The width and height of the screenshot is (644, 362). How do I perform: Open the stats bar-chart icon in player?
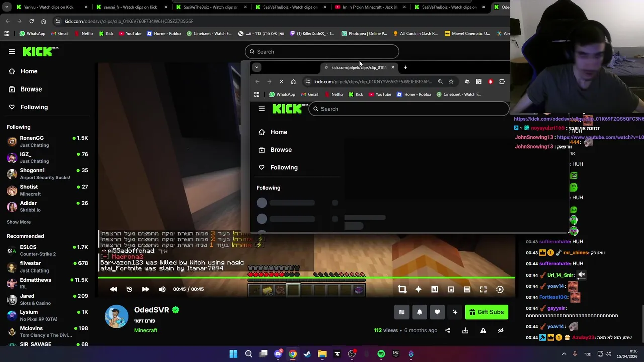(x=435, y=289)
